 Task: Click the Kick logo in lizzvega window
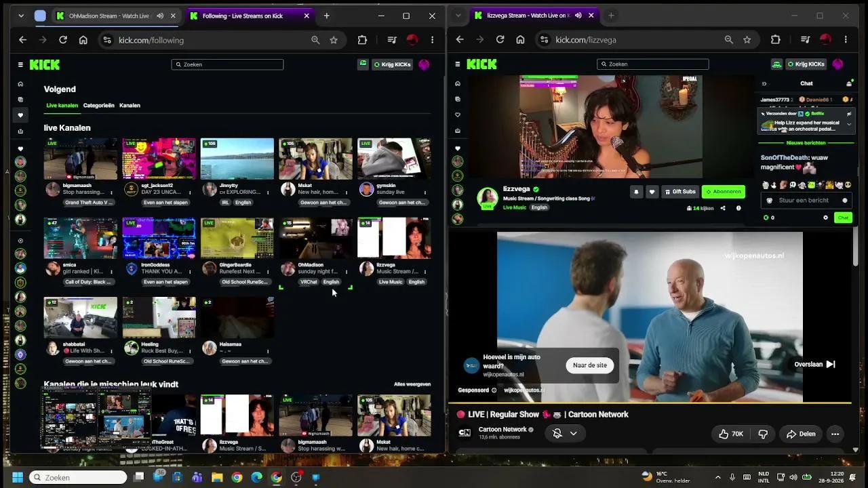[x=481, y=64]
